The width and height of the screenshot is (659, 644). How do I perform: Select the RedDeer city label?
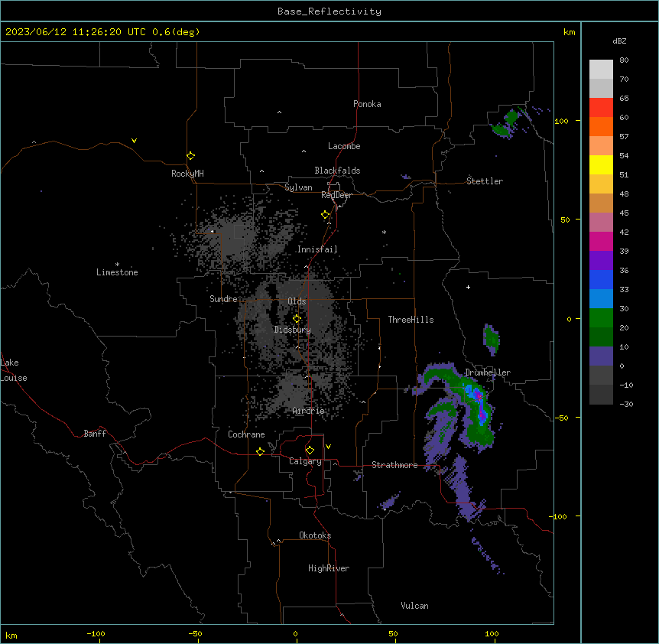tap(336, 195)
